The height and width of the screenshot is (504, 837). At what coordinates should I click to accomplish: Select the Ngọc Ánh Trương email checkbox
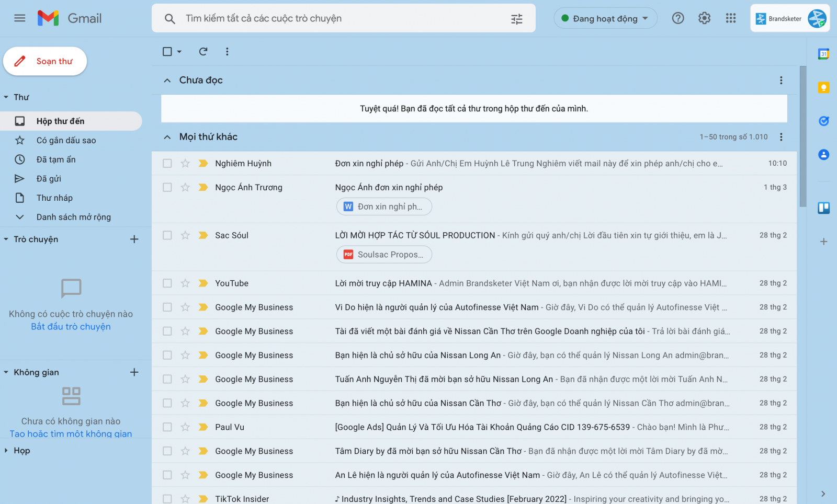pyautogui.click(x=167, y=187)
